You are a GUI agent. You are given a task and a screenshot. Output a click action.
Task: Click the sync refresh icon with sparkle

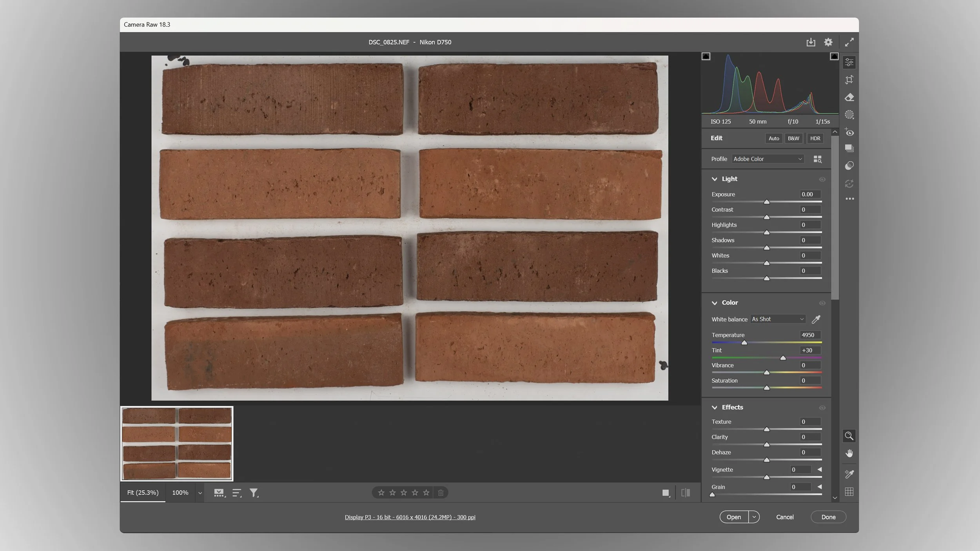pos(849,183)
